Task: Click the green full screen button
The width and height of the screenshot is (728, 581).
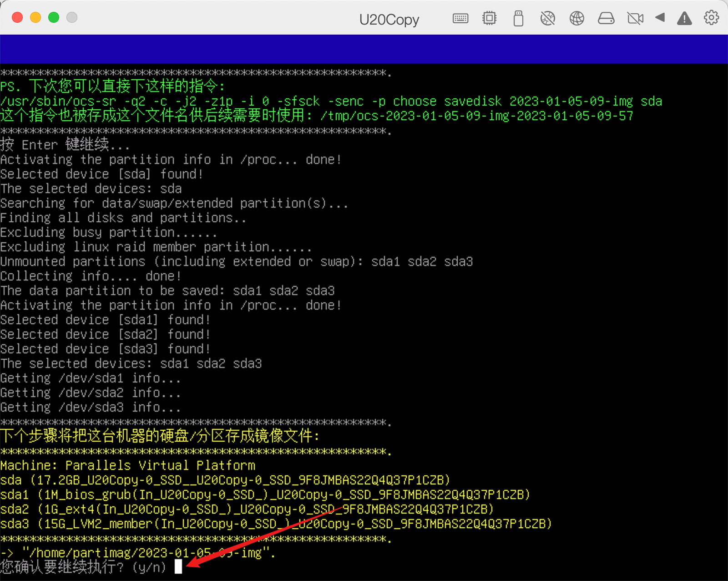Action: (54, 17)
